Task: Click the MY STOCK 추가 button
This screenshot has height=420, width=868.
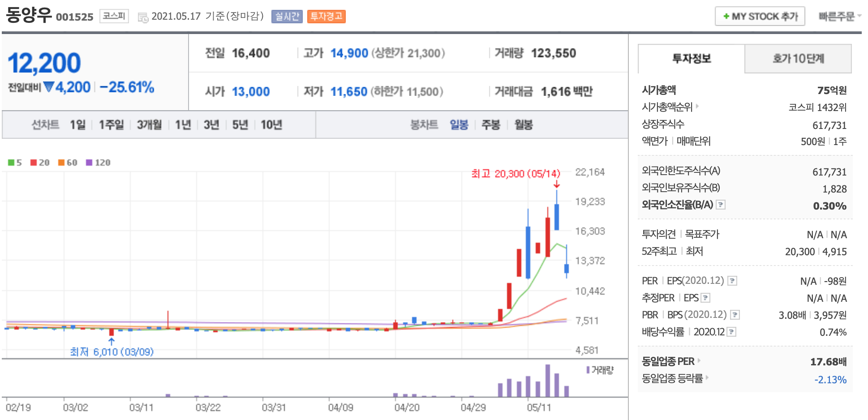Action: coord(760,16)
